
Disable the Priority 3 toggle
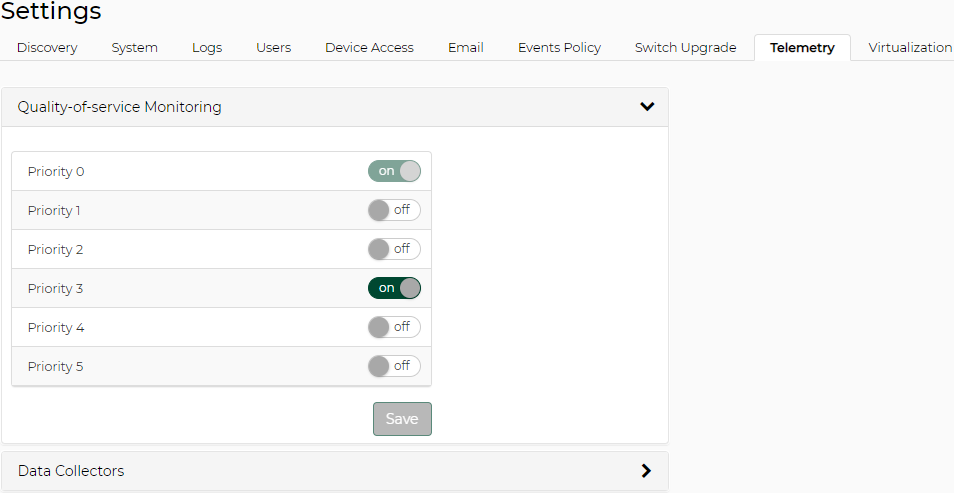[394, 288]
